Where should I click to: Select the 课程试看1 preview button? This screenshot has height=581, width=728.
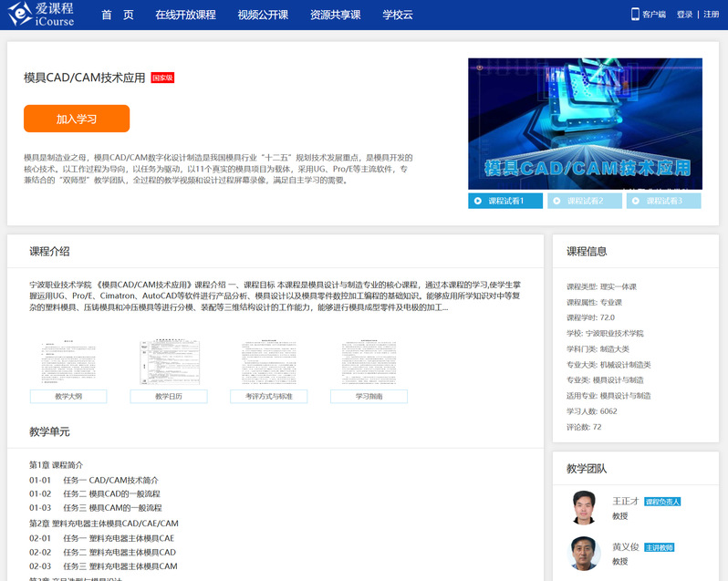tap(505, 201)
